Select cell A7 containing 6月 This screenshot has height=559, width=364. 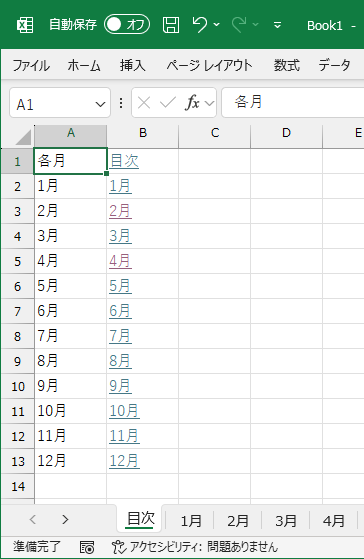pyautogui.click(x=71, y=311)
